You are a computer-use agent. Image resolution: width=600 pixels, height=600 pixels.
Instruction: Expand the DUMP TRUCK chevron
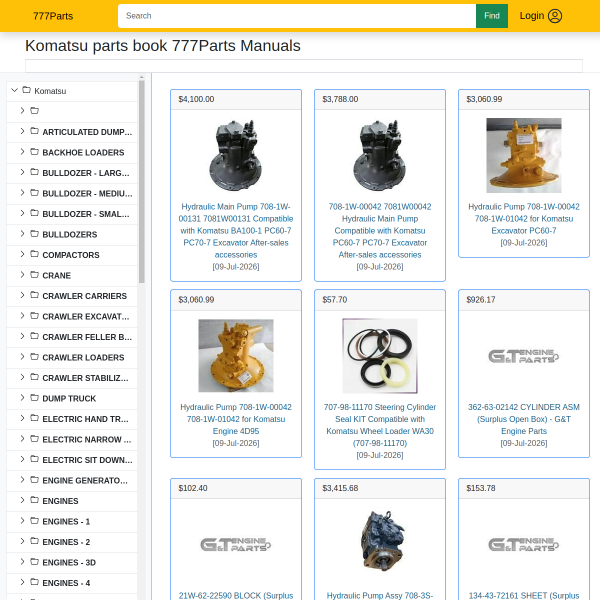(x=22, y=398)
